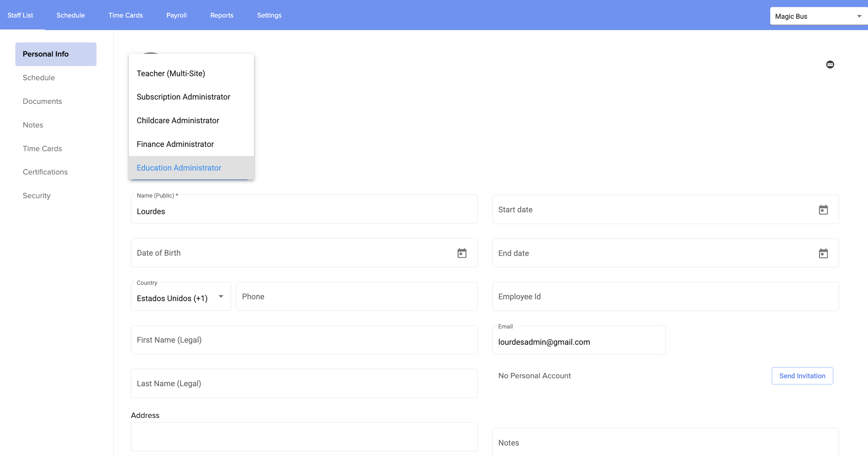
Task: Pick the Childcare Administrator role
Action: tap(178, 120)
